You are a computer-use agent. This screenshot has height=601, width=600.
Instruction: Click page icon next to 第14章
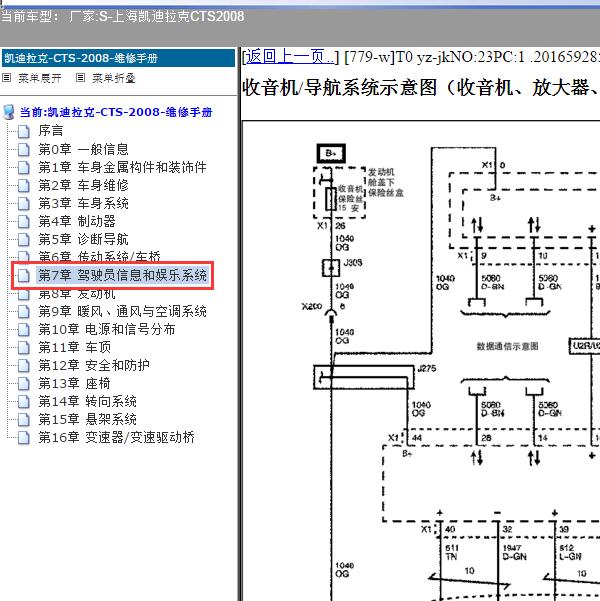pos(24,401)
